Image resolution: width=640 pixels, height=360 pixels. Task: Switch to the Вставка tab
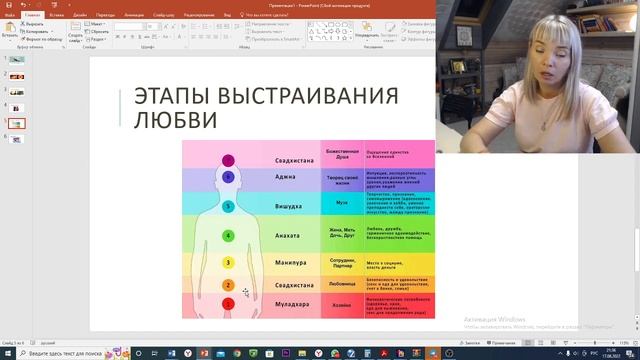point(56,15)
